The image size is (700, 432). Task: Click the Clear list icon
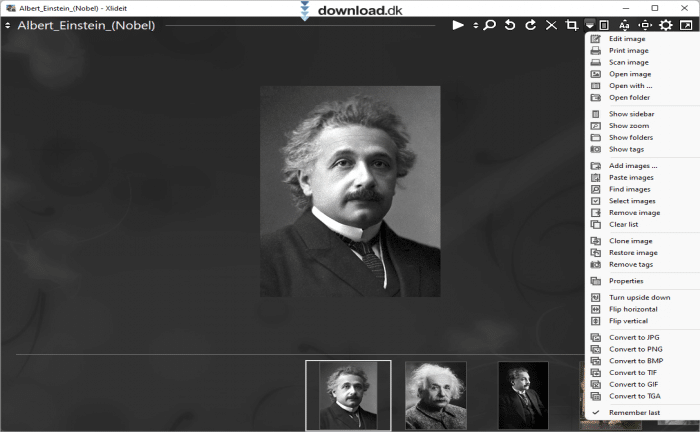[596, 224]
